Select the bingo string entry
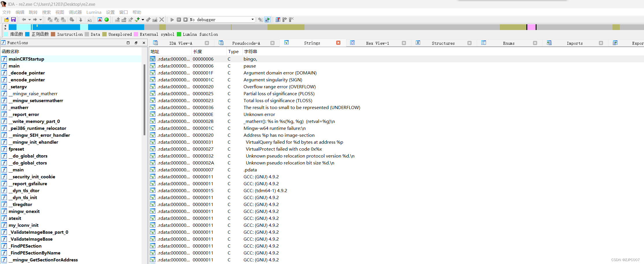The width and height of the screenshot is (644, 264). (250, 59)
